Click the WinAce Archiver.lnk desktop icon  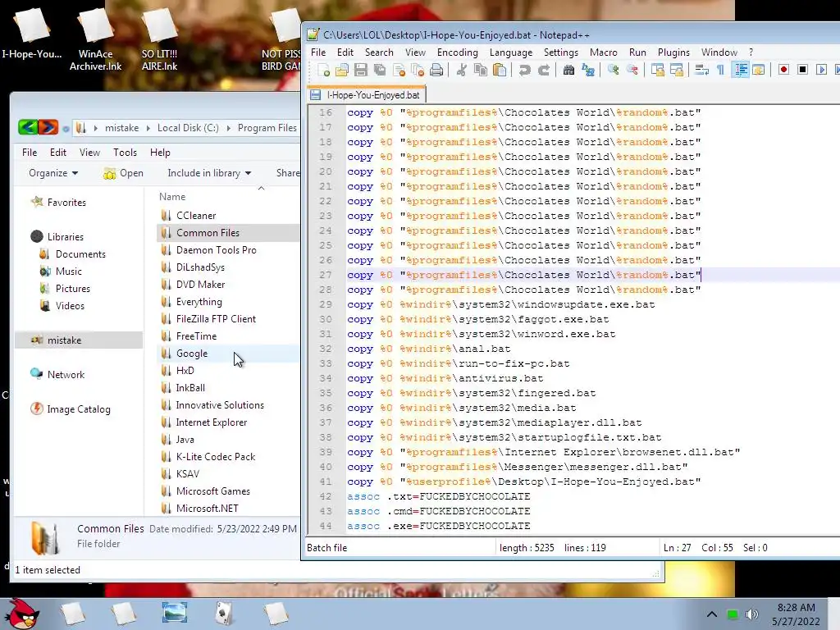(x=95, y=40)
